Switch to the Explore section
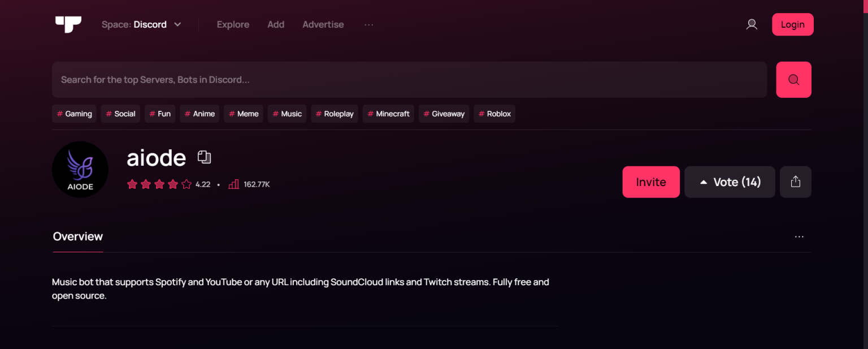Image resolution: width=868 pixels, height=349 pixels. (233, 24)
